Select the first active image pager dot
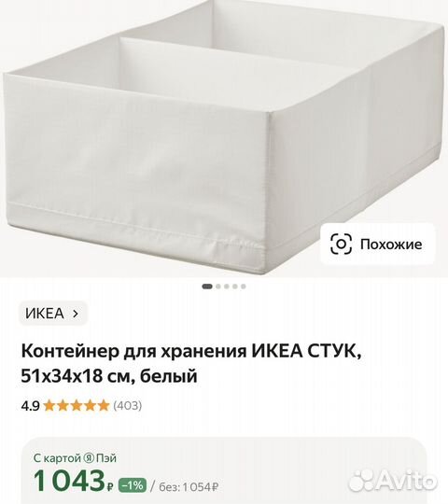The width and height of the screenshot is (448, 504). (x=207, y=287)
